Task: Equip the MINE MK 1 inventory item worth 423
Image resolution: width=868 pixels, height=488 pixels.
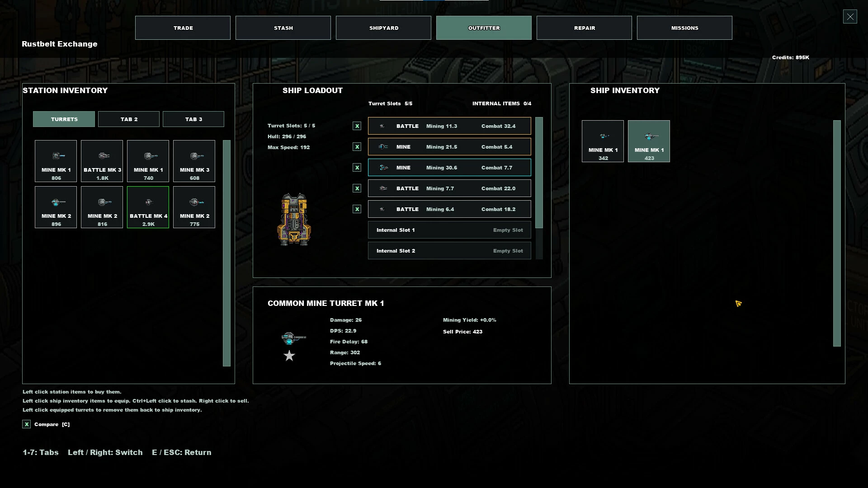Action: (x=649, y=141)
